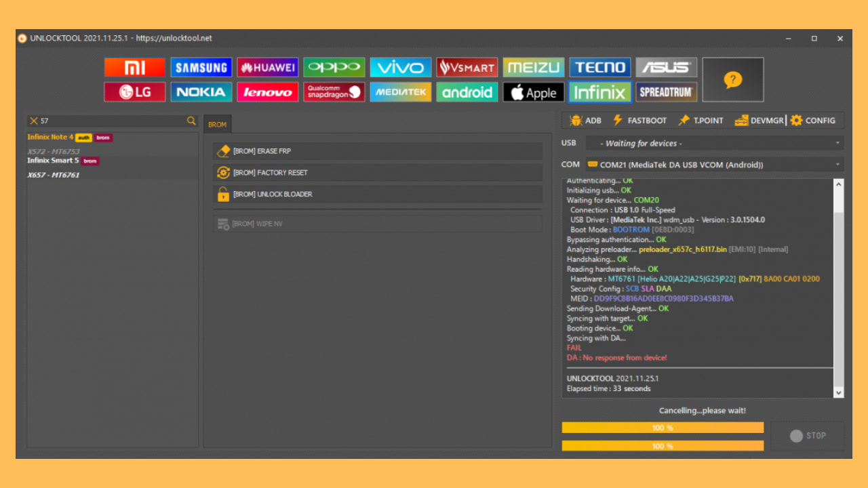Open the OPPO brand section
The height and width of the screenshot is (488, 868).
pyautogui.click(x=334, y=67)
